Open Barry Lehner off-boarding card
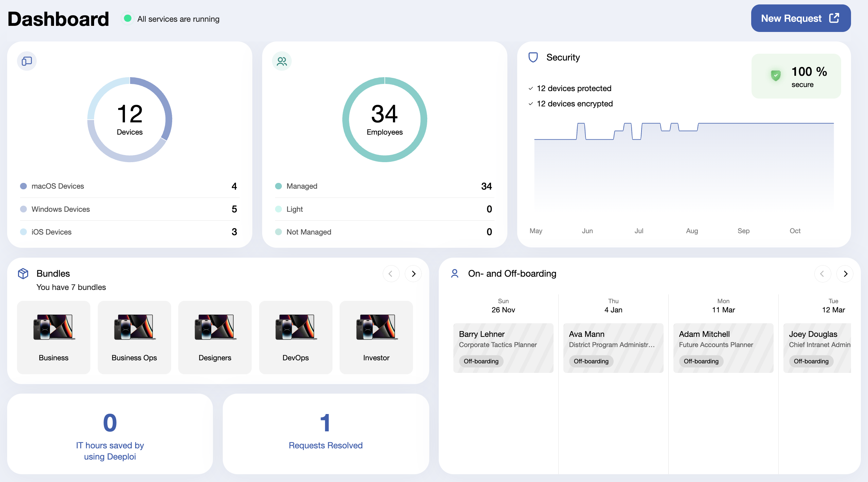868x482 pixels. (x=503, y=348)
